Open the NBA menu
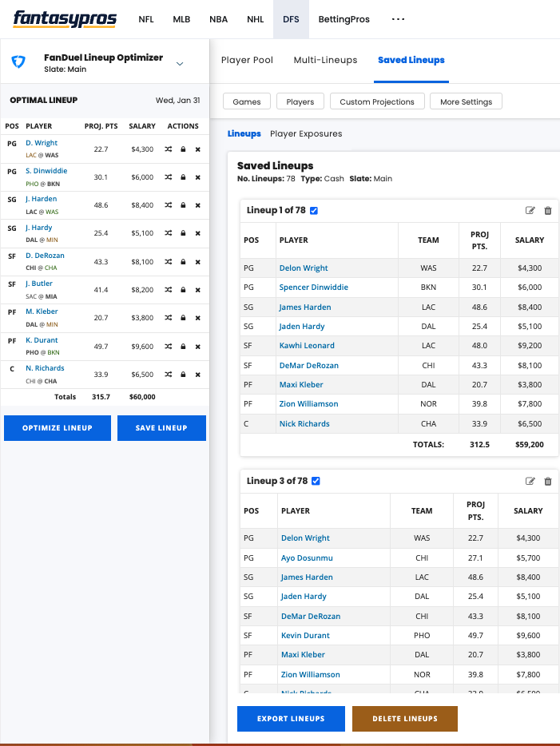This screenshot has height=746, width=560. click(x=218, y=19)
